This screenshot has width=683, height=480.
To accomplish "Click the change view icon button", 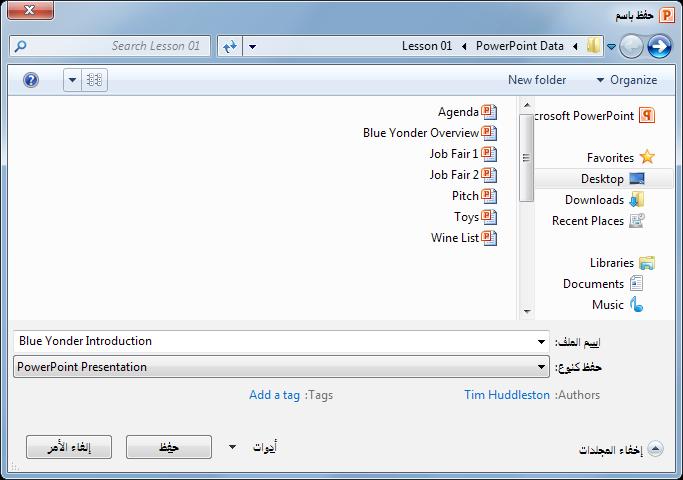I will (x=95, y=80).
